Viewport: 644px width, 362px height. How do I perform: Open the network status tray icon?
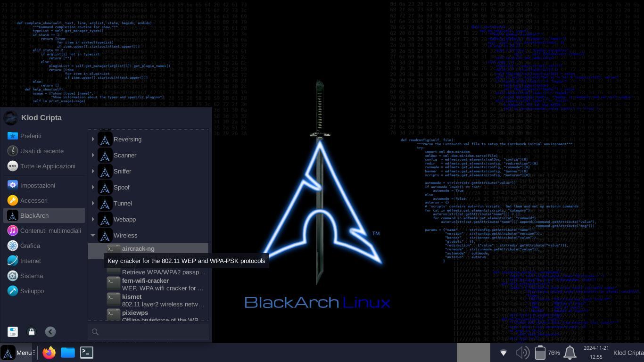pos(504,353)
